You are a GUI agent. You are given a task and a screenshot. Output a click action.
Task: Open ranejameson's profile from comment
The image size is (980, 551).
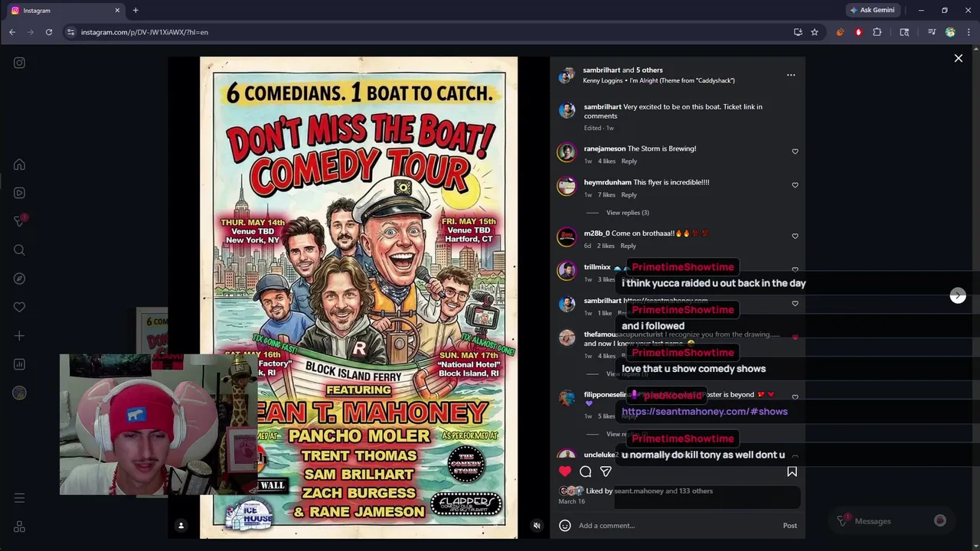[605, 148]
